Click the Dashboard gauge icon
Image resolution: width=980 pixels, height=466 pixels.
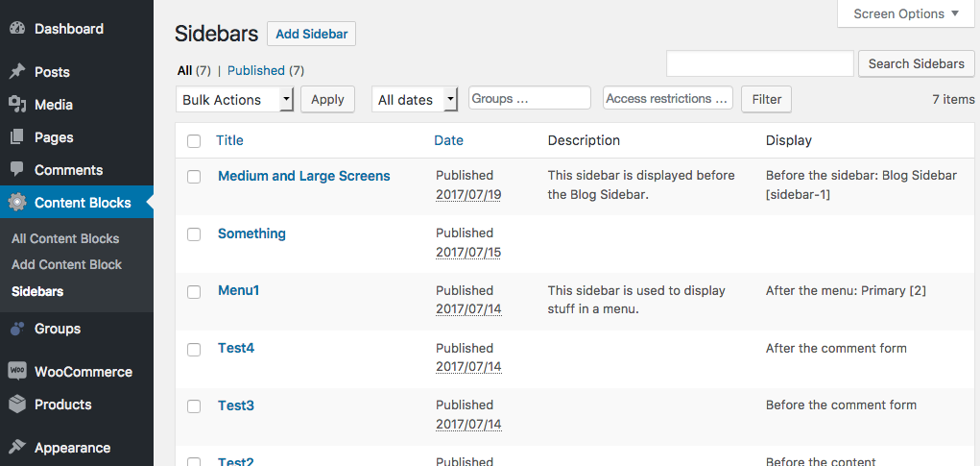17,29
